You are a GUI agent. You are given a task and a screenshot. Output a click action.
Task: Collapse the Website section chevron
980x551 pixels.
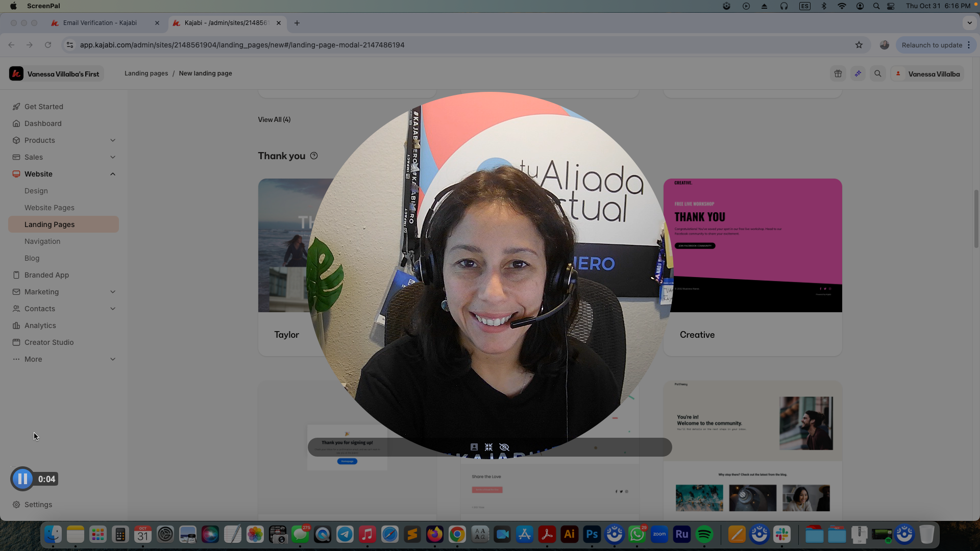pos(113,174)
